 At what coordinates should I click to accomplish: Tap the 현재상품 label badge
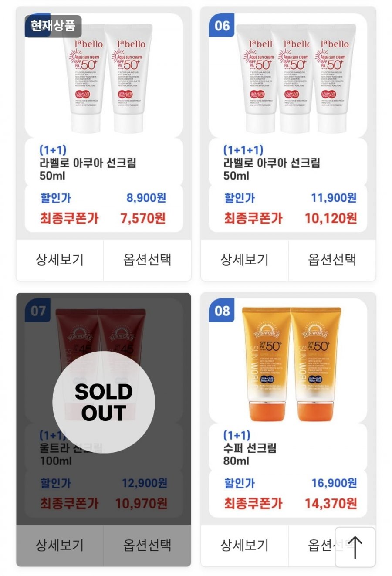click(53, 26)
